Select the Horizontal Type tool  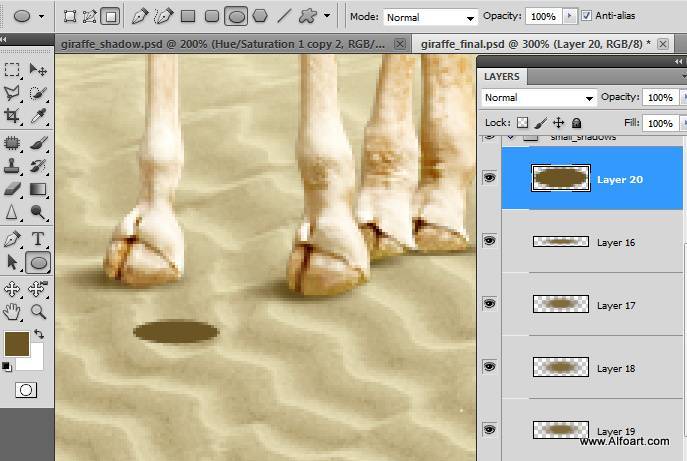click(38, 239)
